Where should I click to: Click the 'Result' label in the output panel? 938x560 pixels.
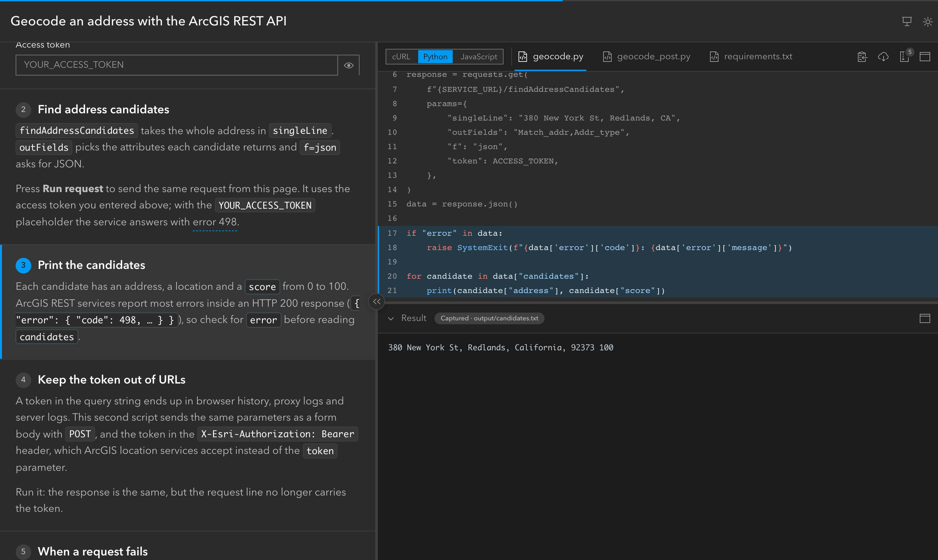tap(414, 318)
